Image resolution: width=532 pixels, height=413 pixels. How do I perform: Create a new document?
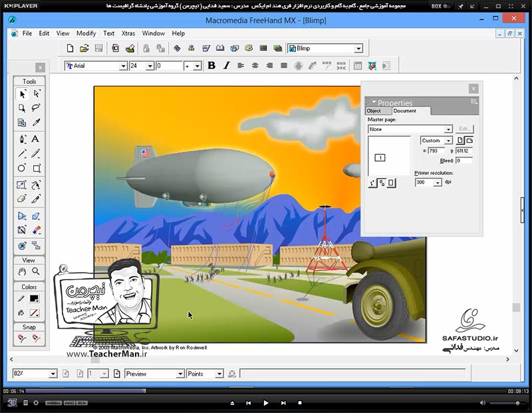click(70, 48)
